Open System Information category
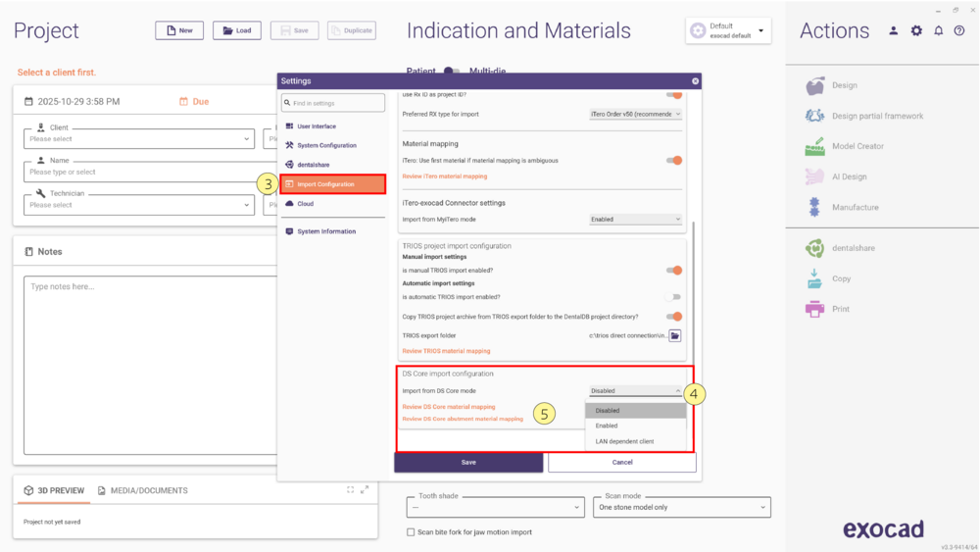980x552 pixels. 333,231
